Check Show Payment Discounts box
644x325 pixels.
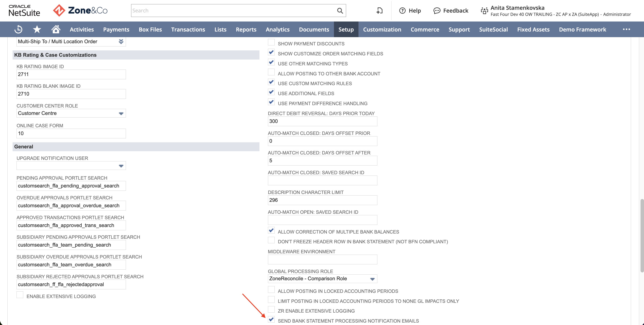271,42
